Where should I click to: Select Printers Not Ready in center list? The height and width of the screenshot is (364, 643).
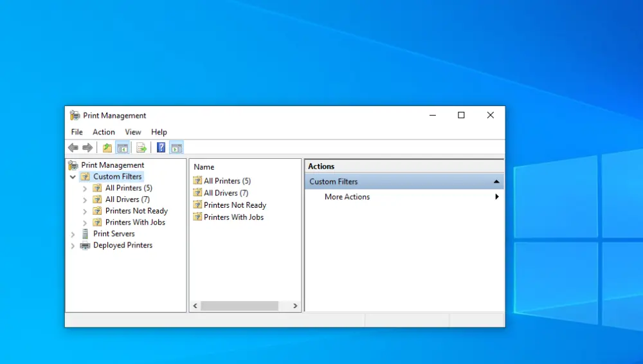click(x=235, y=205)
